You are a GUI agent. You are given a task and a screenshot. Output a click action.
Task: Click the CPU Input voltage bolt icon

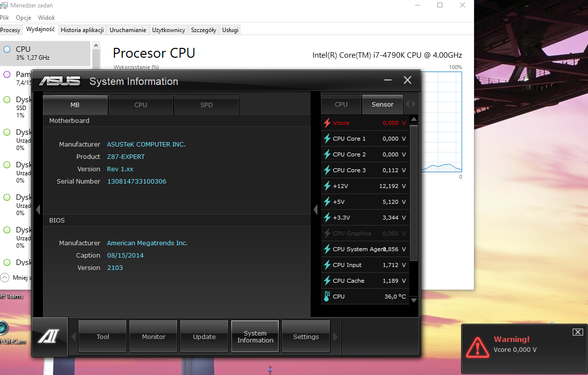[x=327, y=264]
